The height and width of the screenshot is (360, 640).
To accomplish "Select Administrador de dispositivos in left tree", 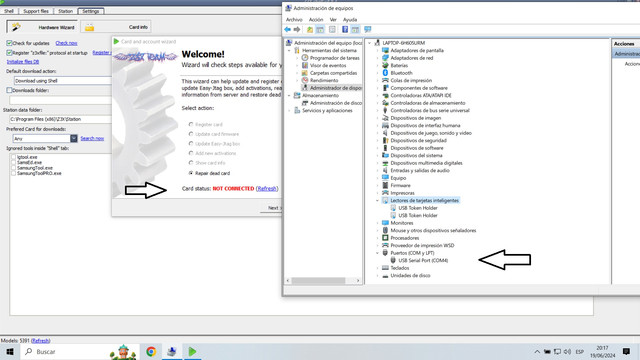I will [336, 88].
